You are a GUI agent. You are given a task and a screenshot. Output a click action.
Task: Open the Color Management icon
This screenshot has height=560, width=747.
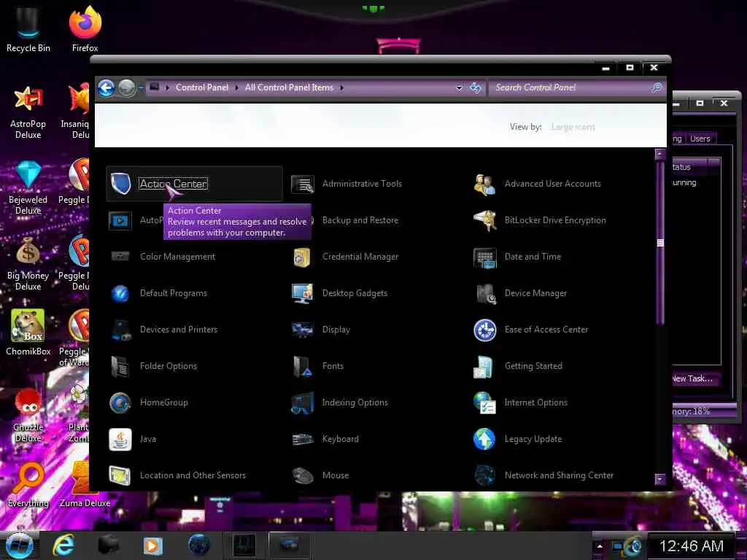pos(120,257)
